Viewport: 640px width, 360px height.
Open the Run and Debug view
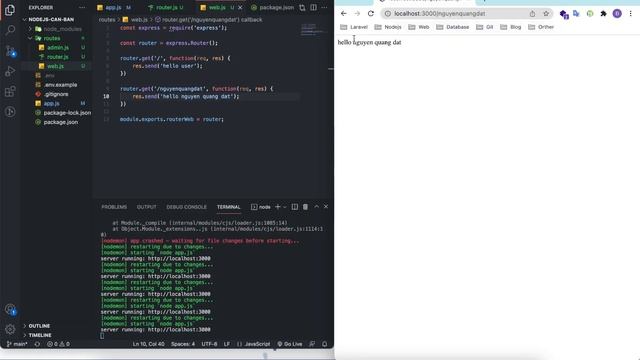tap(10, 71)
